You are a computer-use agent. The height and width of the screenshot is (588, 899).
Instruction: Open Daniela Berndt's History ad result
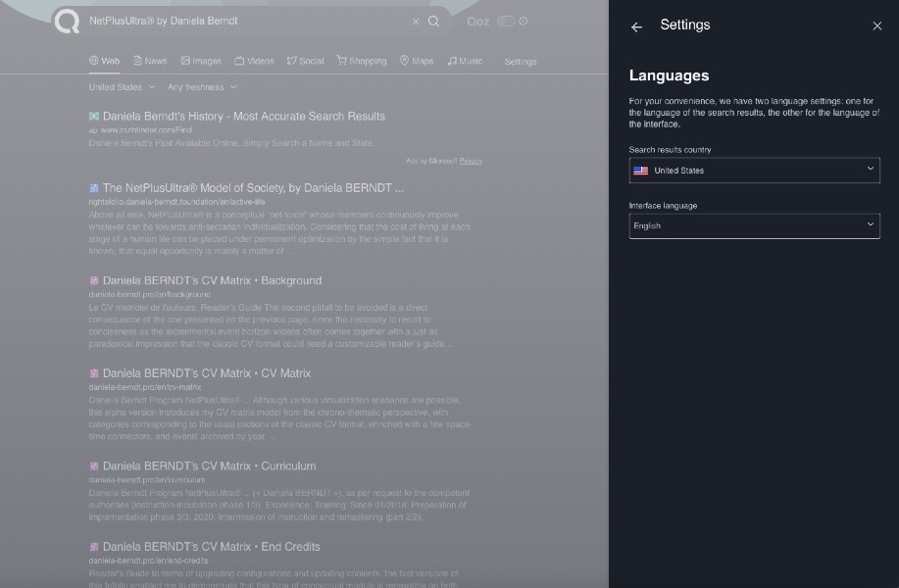tap(244, 117)
